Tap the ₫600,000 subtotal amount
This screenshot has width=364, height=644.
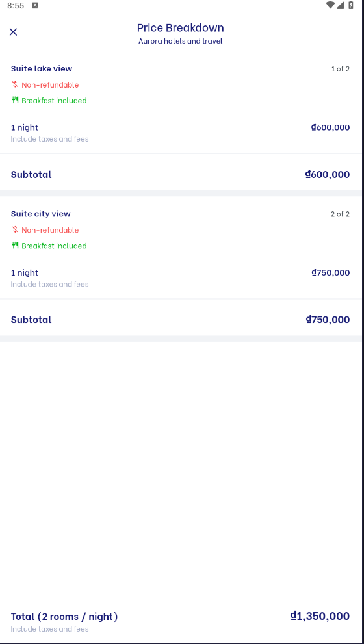pyautogui.click(x=328, y=174)
